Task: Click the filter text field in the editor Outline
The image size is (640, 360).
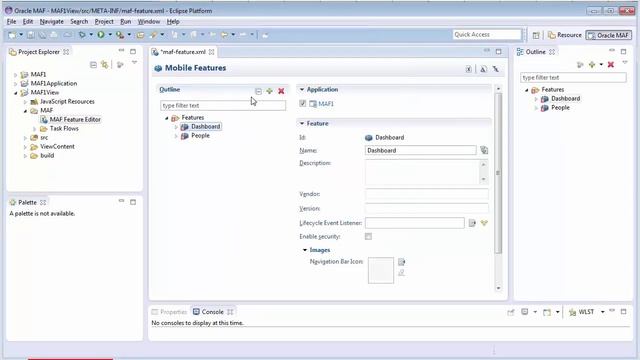Action: click(x=223, y=106)
